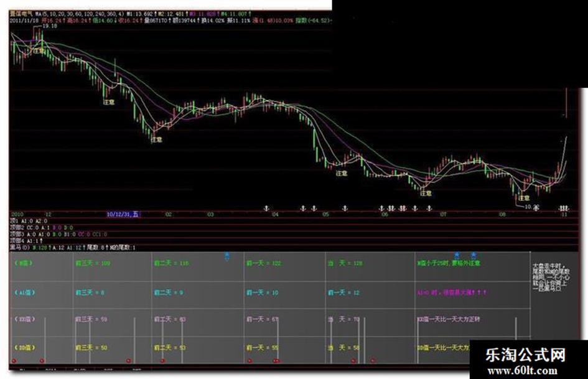Click the A1值 cell 前一天 = 12
Screen dimensions: 588x379
pyautogui.click(x=344, y=292)
